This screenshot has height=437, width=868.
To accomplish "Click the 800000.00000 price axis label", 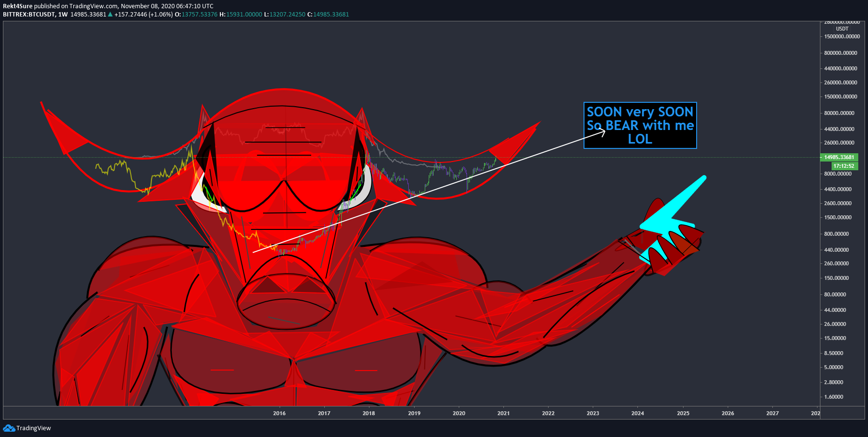I will coord(841,53).
